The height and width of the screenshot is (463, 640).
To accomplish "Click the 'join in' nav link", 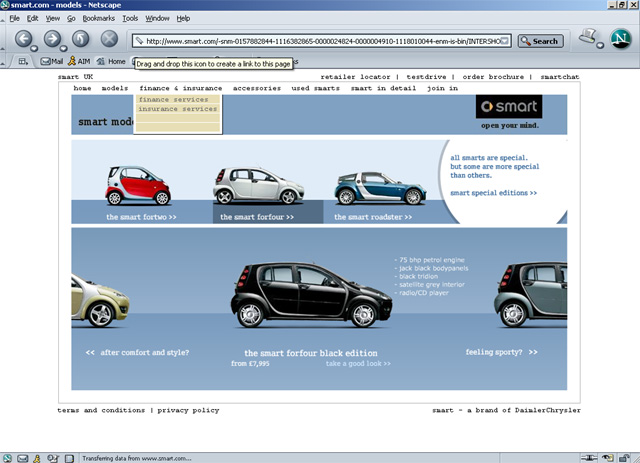I will (442, 88).
